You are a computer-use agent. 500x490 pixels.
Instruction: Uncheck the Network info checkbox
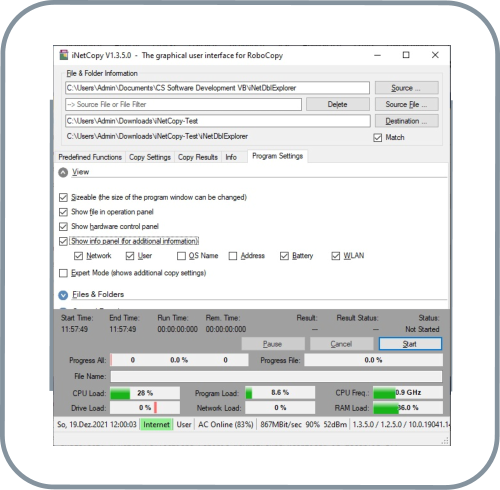pyautogui.click(x=78, y=256)
